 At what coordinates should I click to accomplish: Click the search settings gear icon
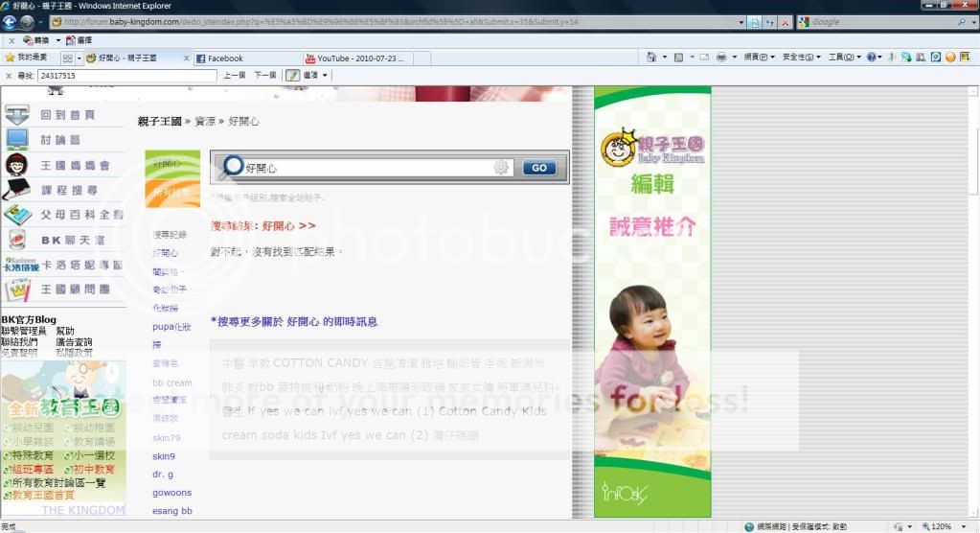pyautogui.click(x=501, y=168)
